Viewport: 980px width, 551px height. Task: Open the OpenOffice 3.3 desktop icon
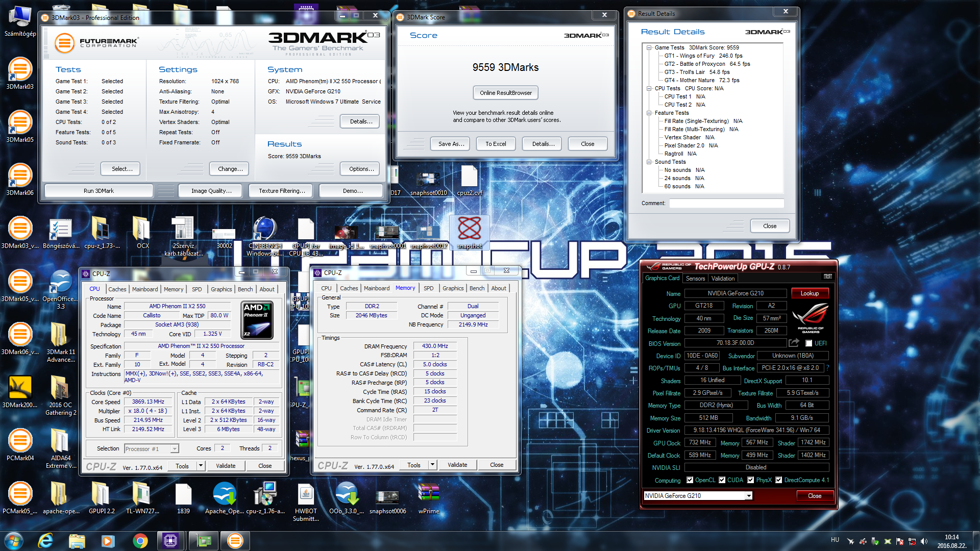[x=61, y=290]
